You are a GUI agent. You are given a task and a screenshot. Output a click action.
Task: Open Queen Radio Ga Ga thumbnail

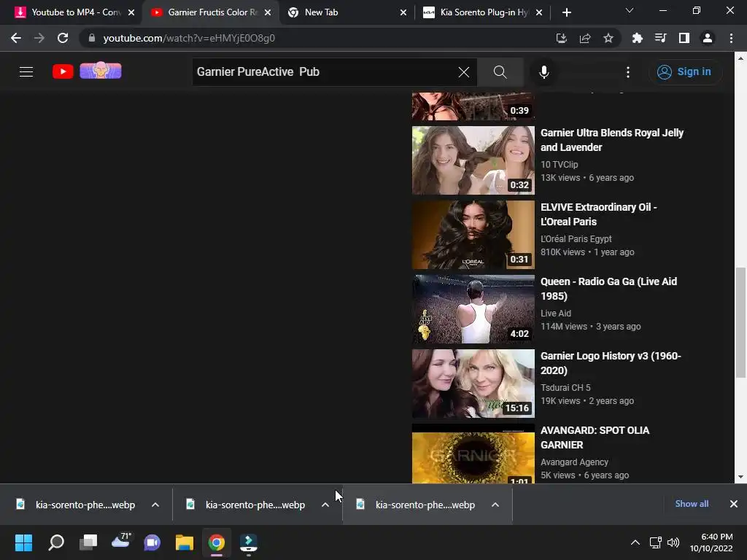click(473, 308)
